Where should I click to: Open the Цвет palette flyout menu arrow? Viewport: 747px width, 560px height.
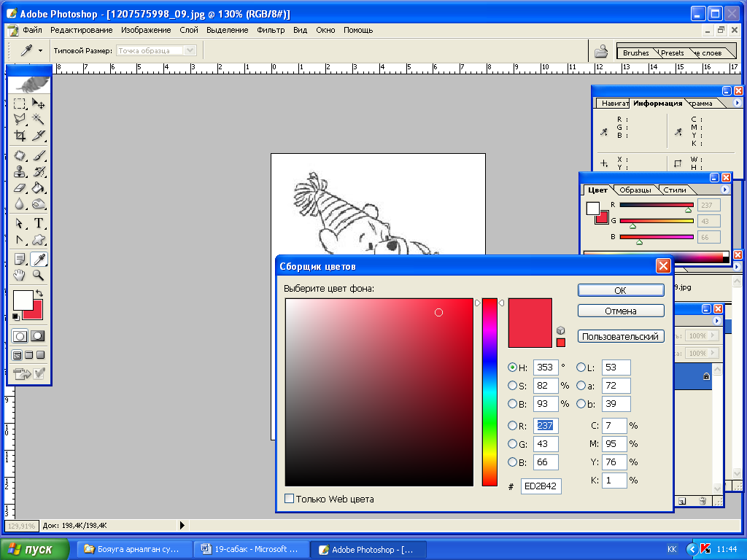coord(724,190)
